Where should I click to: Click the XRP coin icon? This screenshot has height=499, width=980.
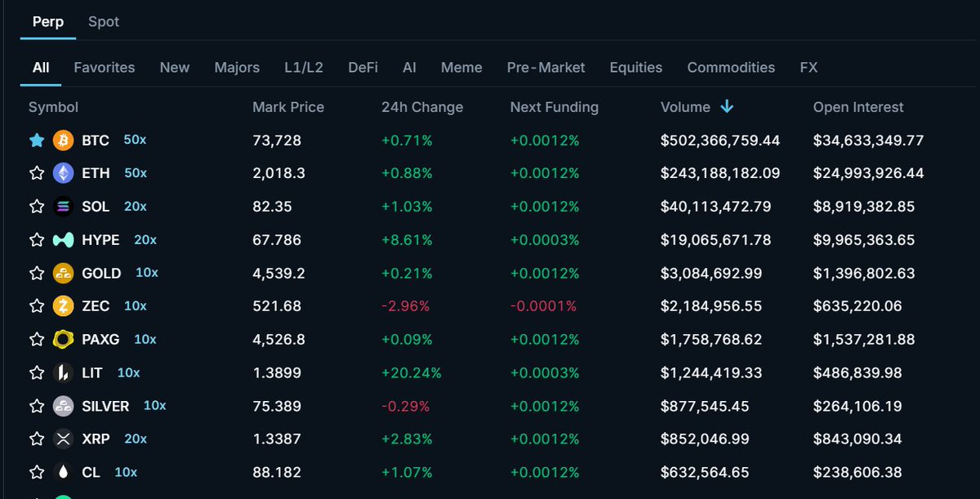63,439
